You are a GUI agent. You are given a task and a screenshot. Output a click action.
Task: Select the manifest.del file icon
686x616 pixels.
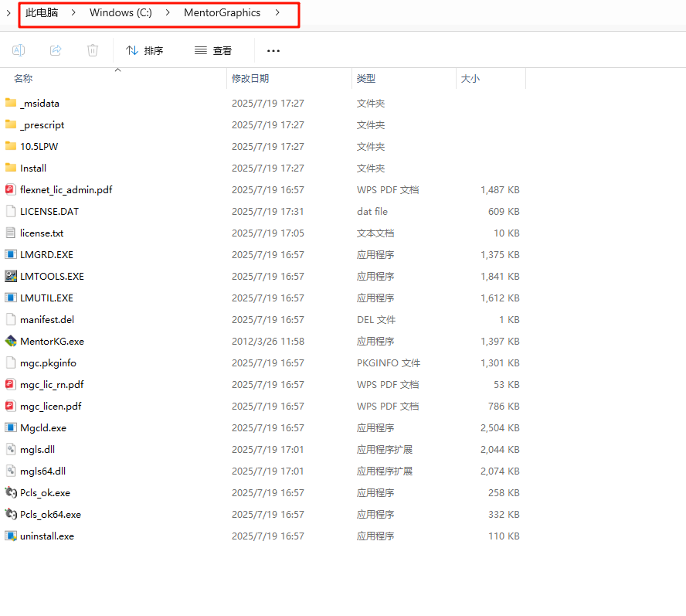(x=11, y=320)
